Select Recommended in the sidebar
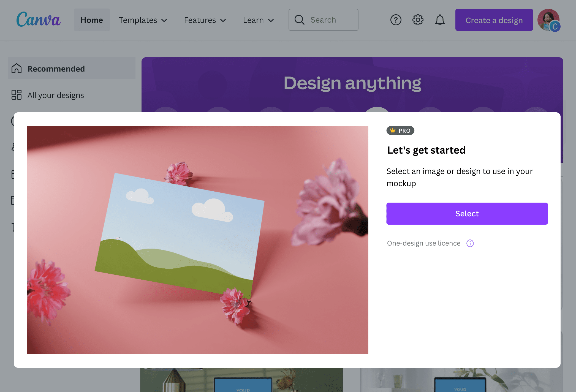The image size is (576, 392). click(56, 69)
